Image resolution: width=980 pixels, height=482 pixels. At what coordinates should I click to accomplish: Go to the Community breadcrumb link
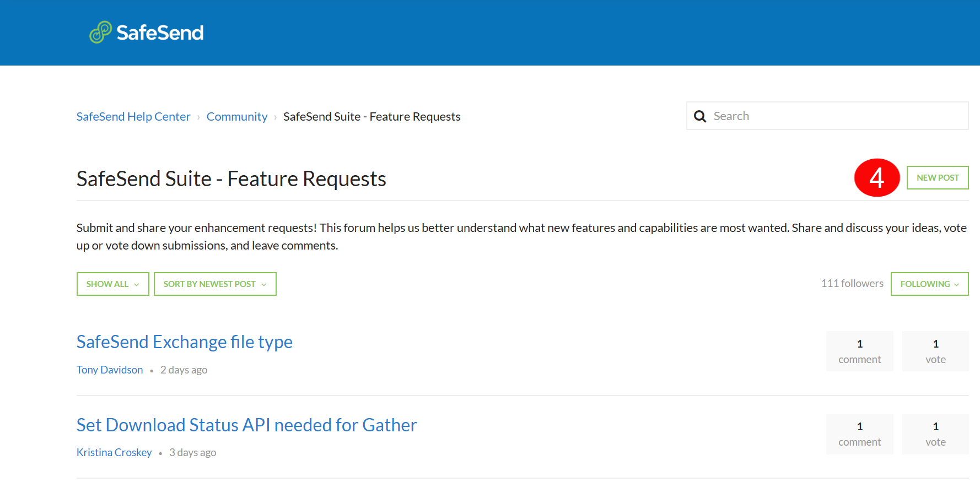pyautogui.click(x=237, y=117)
